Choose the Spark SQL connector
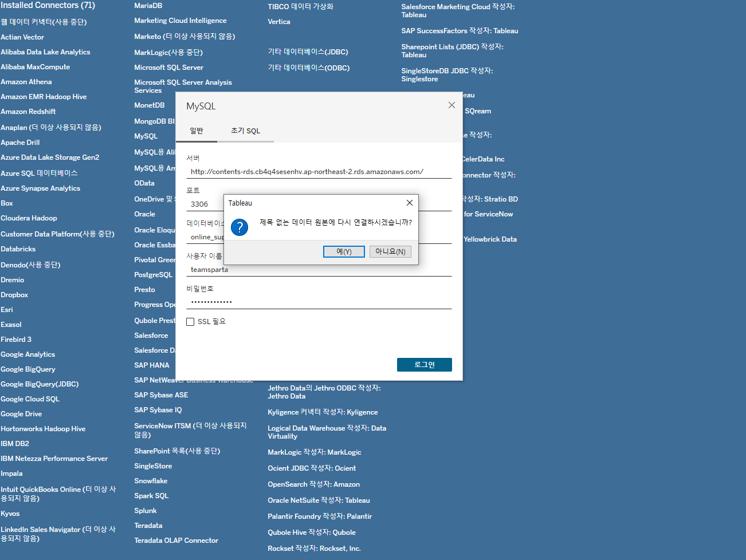This screenshot has height=560, width=746. pyautogui.click(x=151, y=496)
